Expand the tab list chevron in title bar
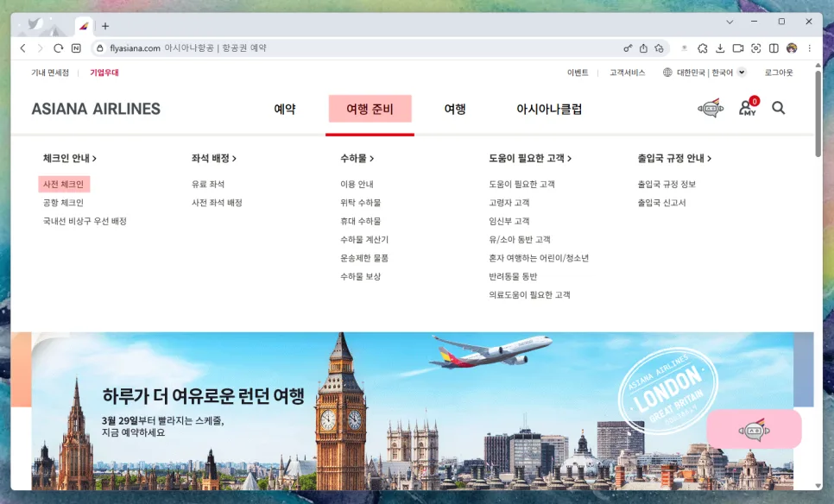Image resolution: width=834 pixels, height=504 pixels. (x=730, y=22)
